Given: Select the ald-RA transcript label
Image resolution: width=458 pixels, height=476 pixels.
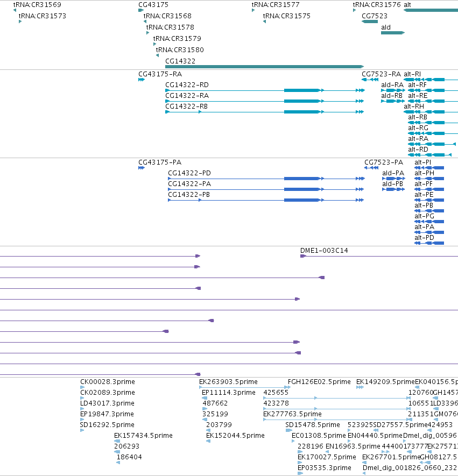Looking at the screenshot, I should pyautogui.click(x=392, y=84).
